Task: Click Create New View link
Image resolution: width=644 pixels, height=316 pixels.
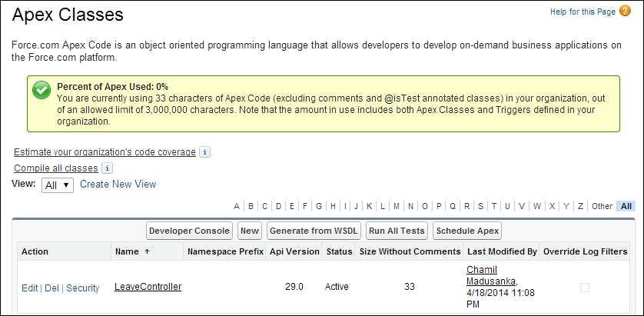Action: [118, 184]
